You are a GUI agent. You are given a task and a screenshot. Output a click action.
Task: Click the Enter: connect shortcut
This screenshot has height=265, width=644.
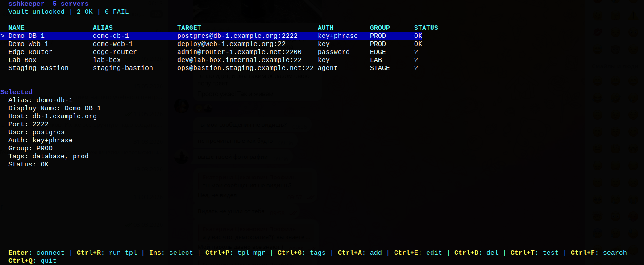click(37, 253)
